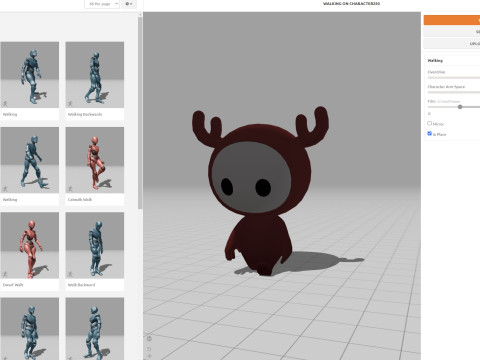Click the 'Dwarf Walk' label text
This screenshot has height=360, width=480.
pyautogui.click(x=13, y=285)
